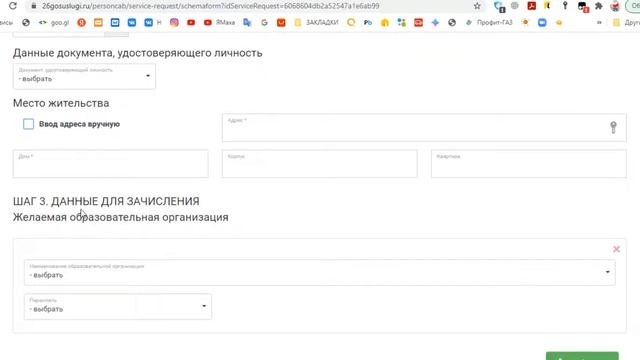This screenshot has width=640, height=360.
Task: Open educational organization name dropdown
Action: pyautogui.click(x=320, y=272)
